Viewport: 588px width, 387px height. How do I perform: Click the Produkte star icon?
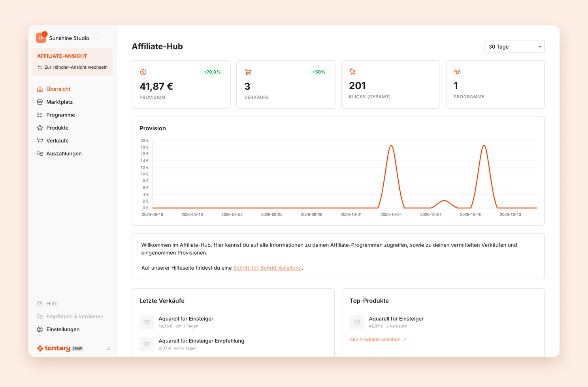[x=40, y=128]
